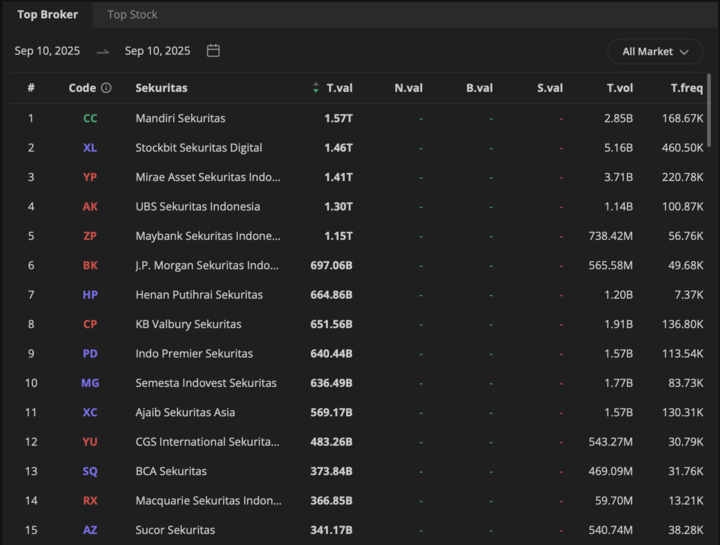Select Mirae Asset Sekuritas name
The width and height of the screenshot is (720, 545).
pyautogui.click(x=208, y=177)
